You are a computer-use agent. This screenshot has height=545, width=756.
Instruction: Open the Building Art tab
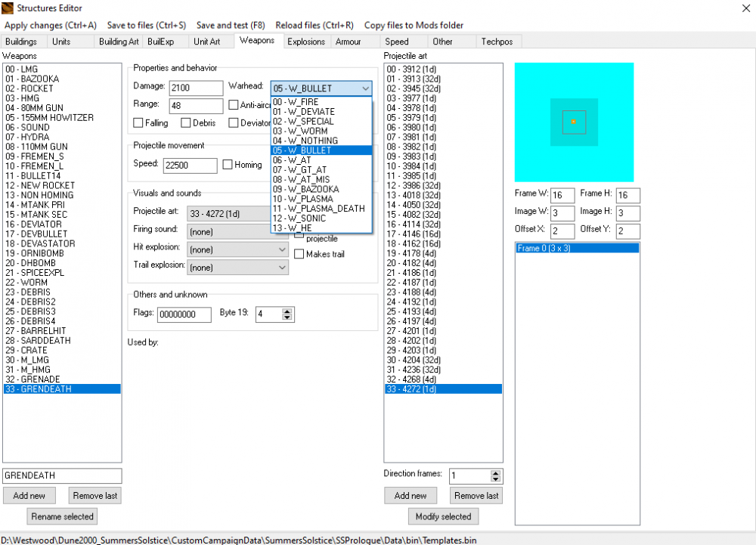pos(119,42)
